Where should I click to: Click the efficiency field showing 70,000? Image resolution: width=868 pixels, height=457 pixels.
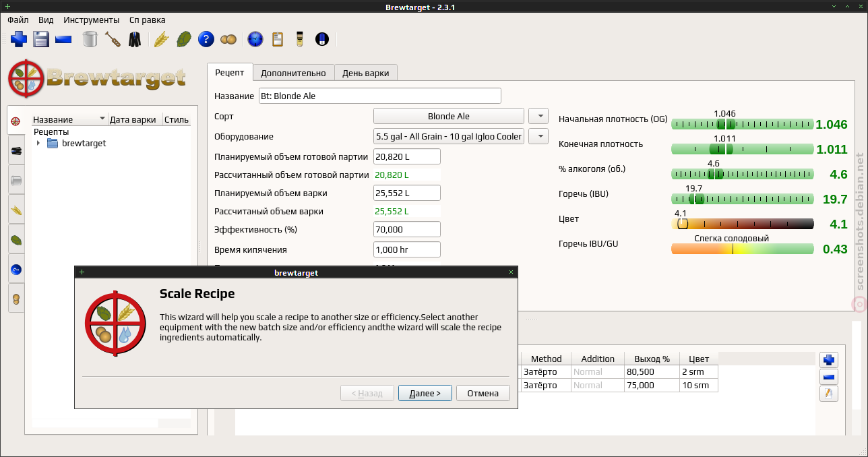pos(407,229)
